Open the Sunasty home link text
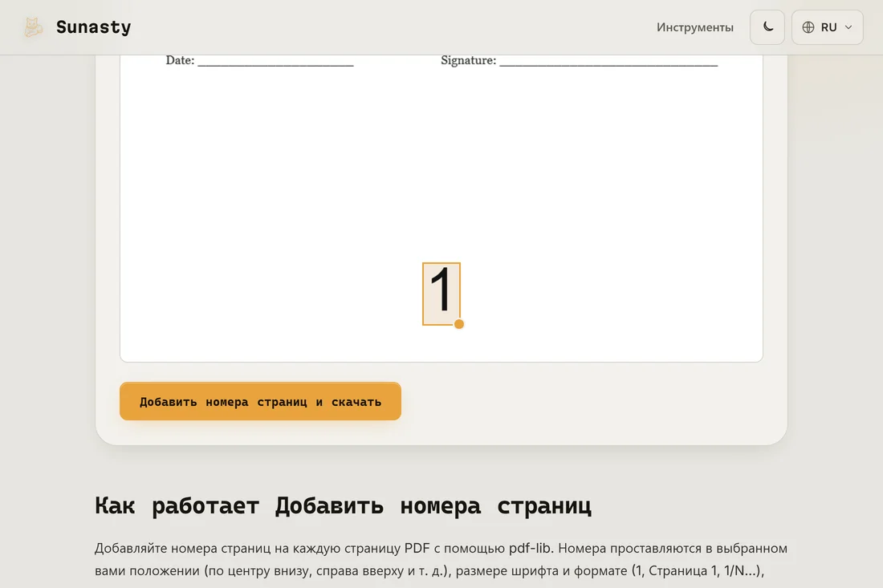This screenshot has height=588, width=883. click(x=93, y=27)
